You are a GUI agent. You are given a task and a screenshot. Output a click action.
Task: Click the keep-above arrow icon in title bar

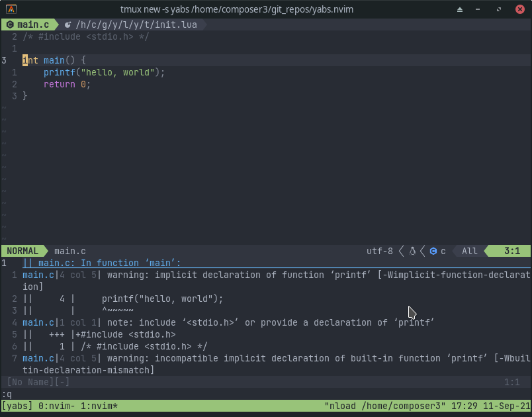(x=460, y=9)
